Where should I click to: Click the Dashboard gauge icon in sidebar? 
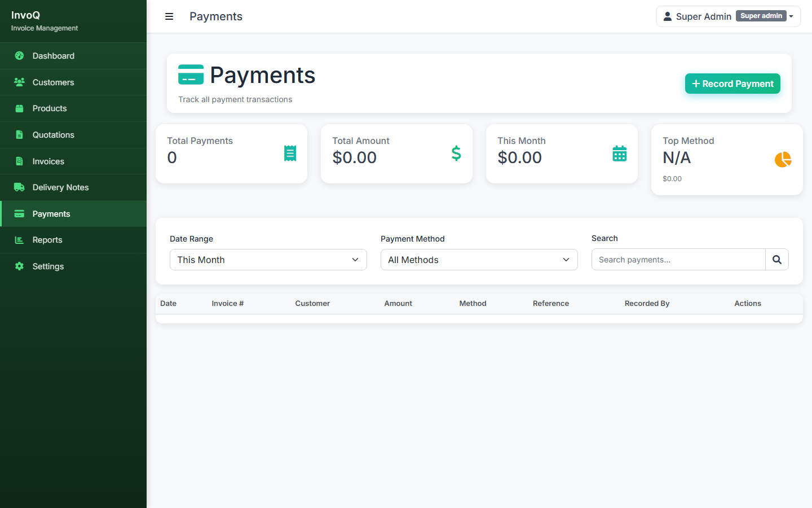click(x=19, y=56)
